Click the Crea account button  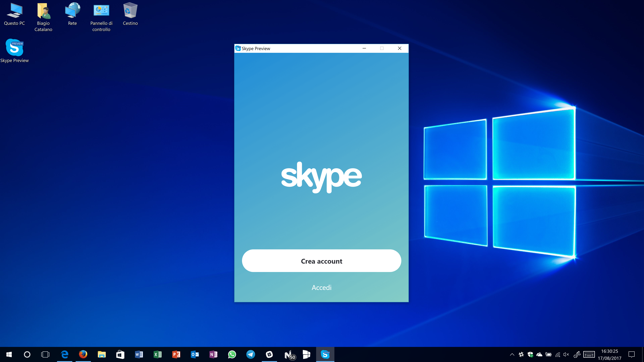point(321,261)
